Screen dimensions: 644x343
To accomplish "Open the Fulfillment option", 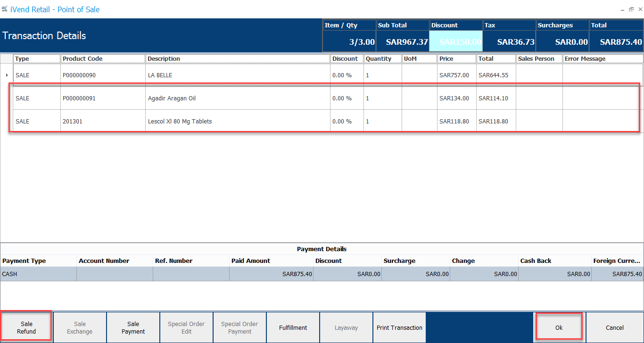I will click(x=293, y=327).
